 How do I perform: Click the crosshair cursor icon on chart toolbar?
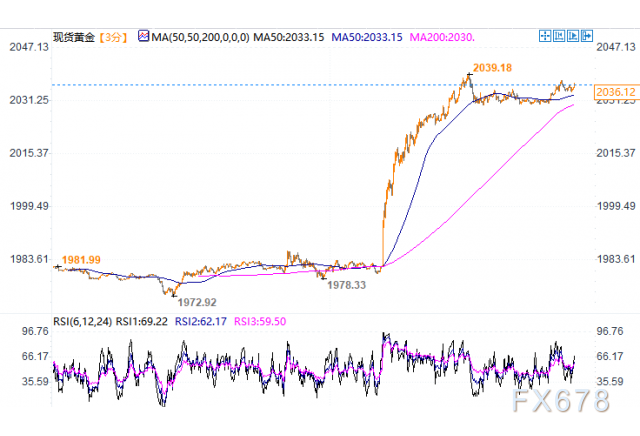[545, 36]
